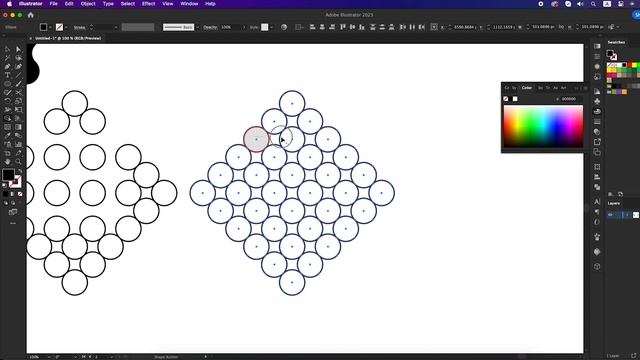
Task: Pick a color from the spectrum ramp
Action: [543, 126]
